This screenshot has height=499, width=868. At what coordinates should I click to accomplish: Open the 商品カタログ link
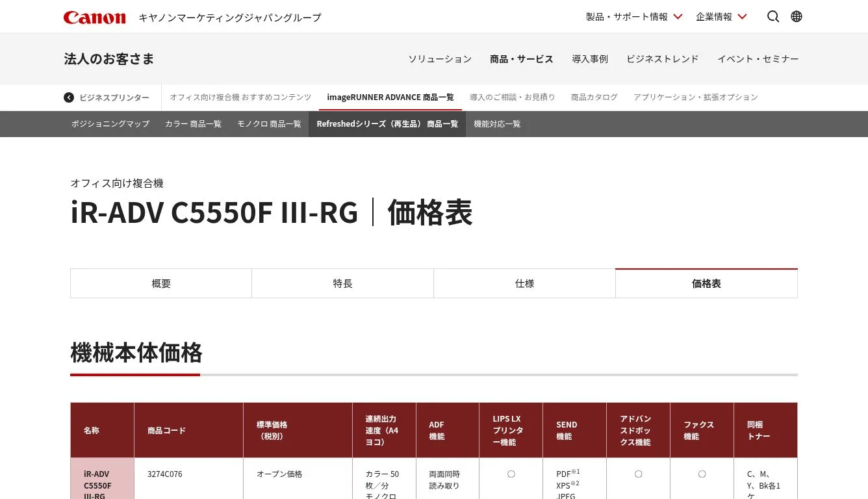(594, 97)
